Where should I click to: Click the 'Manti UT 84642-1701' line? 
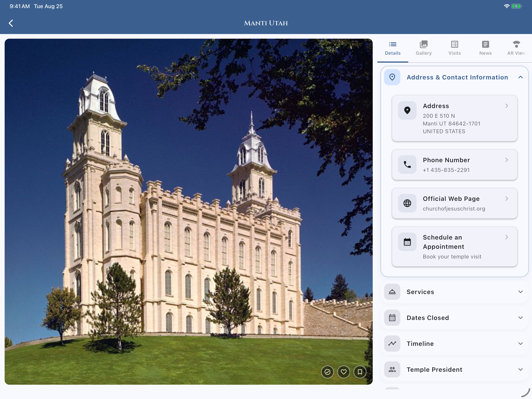tap(451, 124)
